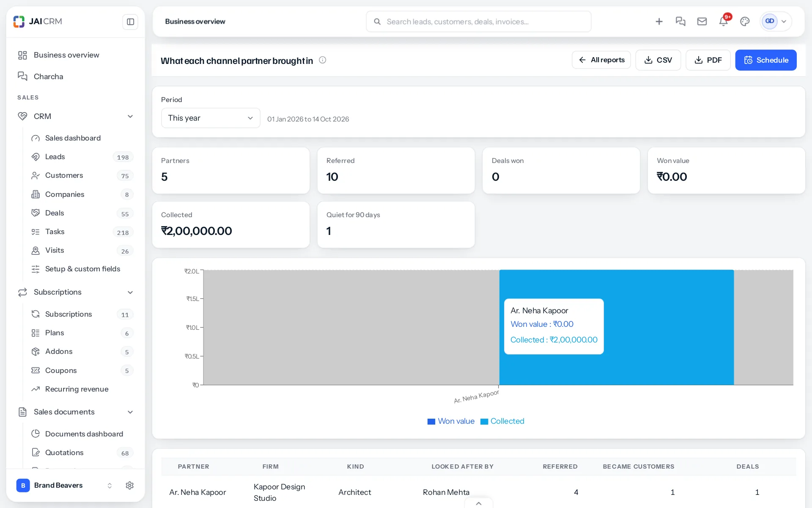Click the Ar. Neha Kapoor Collected bar
This screenshot has width=812, height=508.
pyautogui.click(x=617, y=327)
